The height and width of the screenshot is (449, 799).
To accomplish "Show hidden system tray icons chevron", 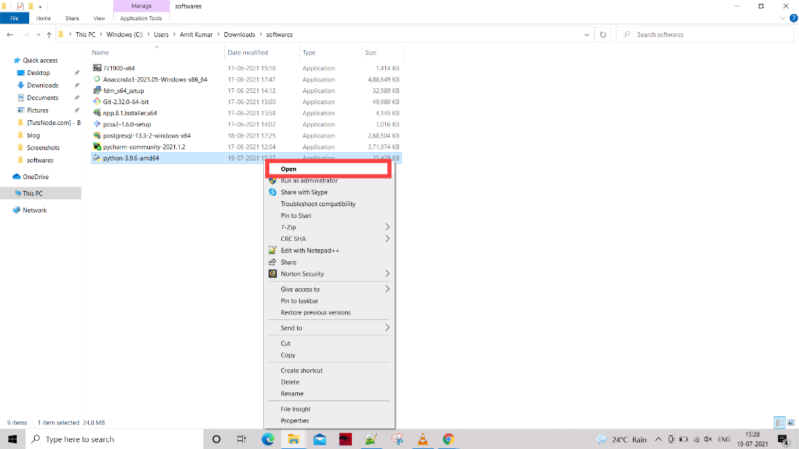I will (658, 439).
